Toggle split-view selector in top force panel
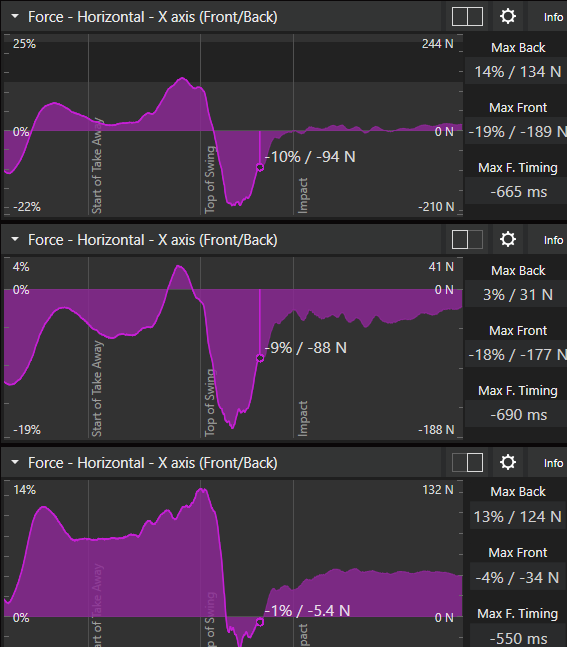 coord(468,17)
